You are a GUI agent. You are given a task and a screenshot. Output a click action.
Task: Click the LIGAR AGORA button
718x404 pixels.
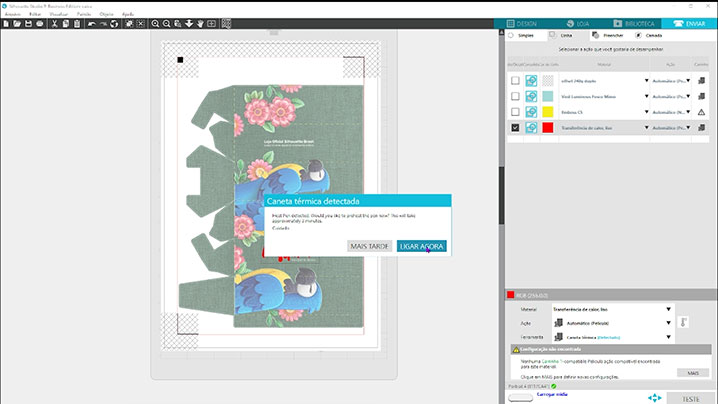point(421,246)
